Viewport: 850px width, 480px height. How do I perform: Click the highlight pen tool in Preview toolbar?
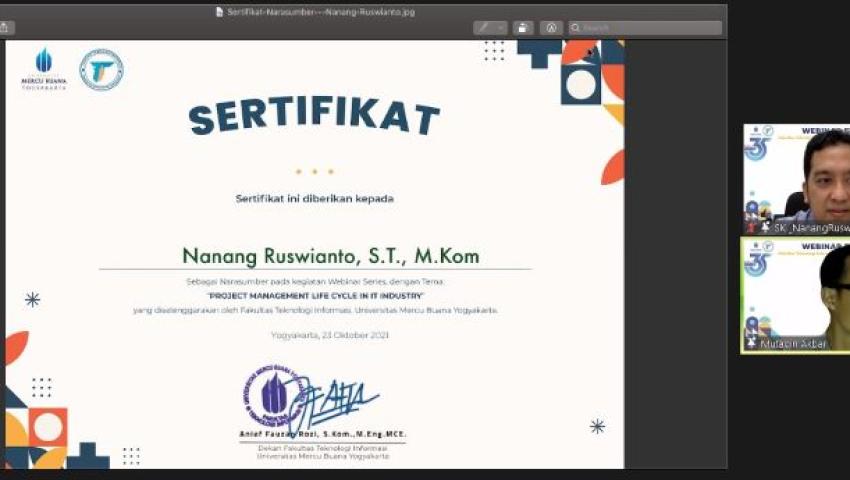click(484, 28)
